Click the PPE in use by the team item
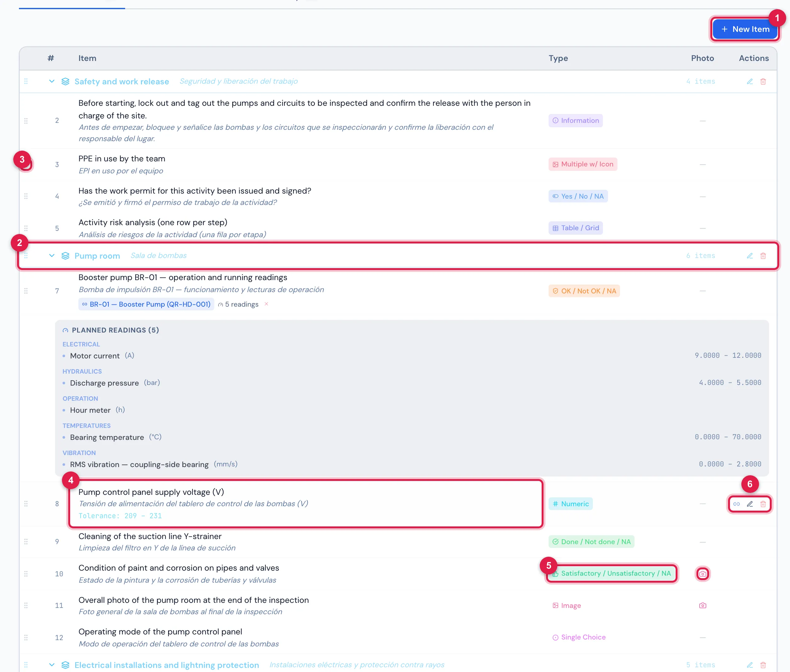 tap(122, 159)
